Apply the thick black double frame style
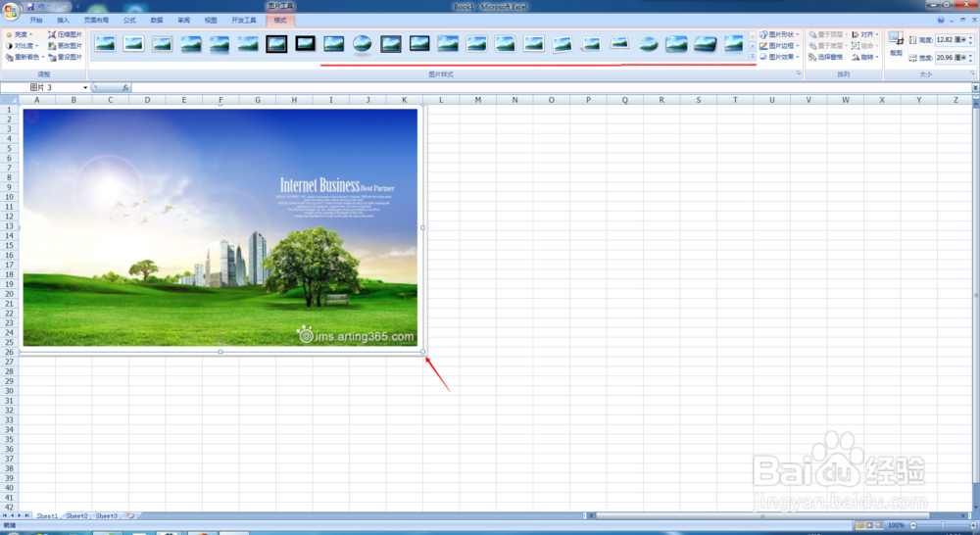Viewport: 980px width, 535px height. pos(276,44)
